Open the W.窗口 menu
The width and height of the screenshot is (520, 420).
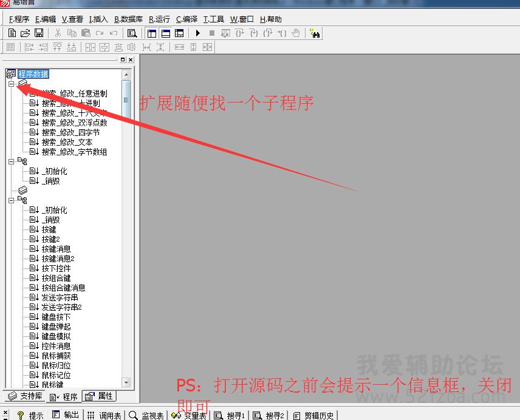(242, 19)
